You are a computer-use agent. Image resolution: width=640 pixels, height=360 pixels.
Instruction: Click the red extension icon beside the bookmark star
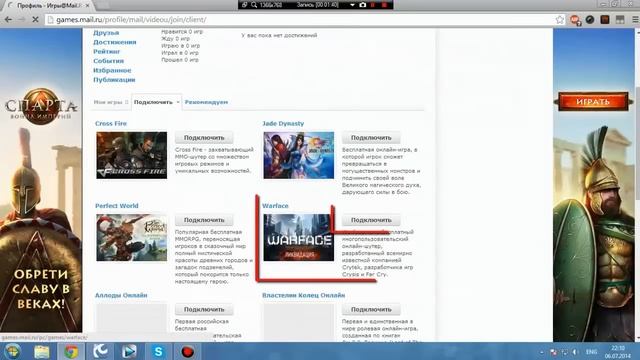coord(575,20)
